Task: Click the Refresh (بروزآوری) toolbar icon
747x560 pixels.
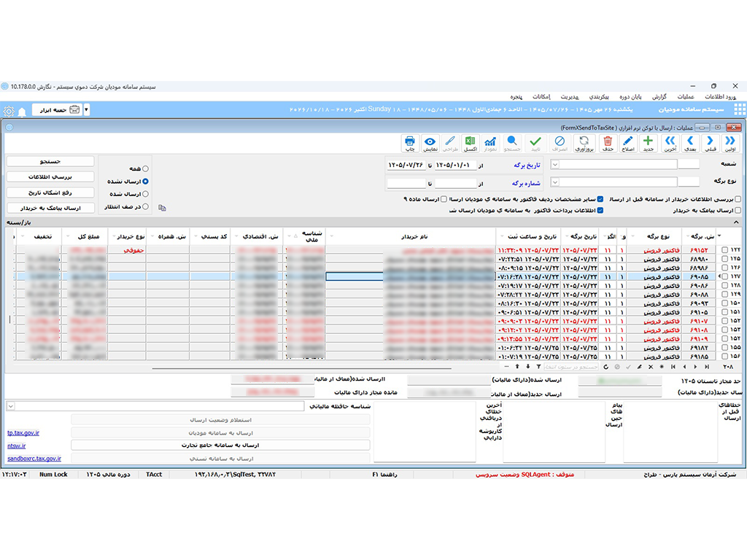Action: click(x=584, y=143)
